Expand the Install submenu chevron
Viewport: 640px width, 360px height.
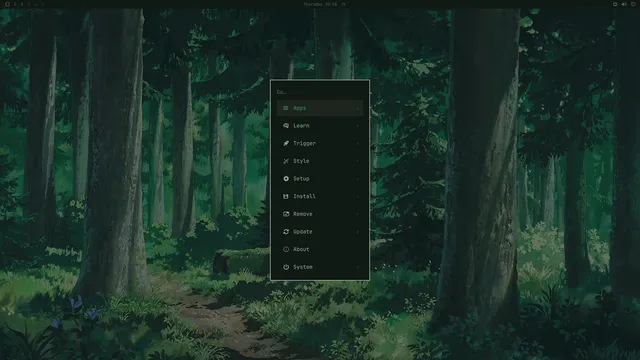point(358,196)
